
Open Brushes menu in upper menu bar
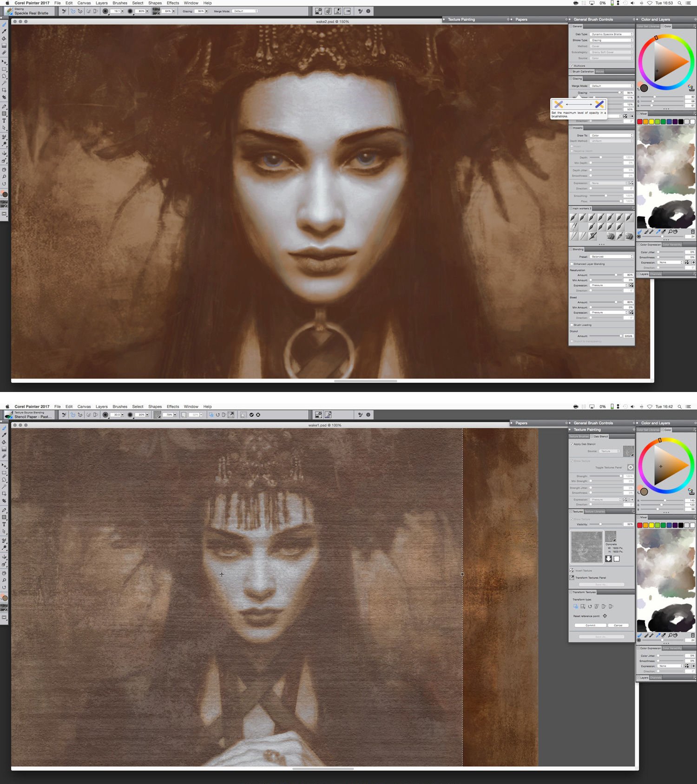point(120,3)
